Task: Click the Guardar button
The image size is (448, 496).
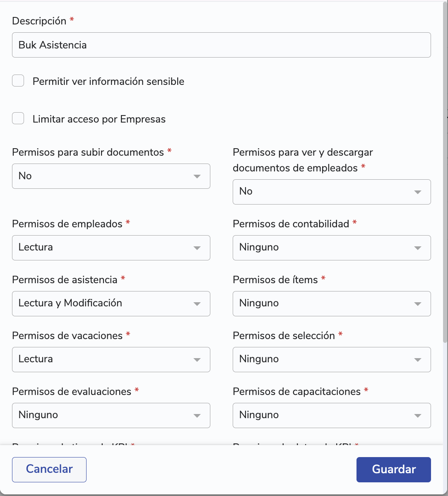Action: click(394, 470)
